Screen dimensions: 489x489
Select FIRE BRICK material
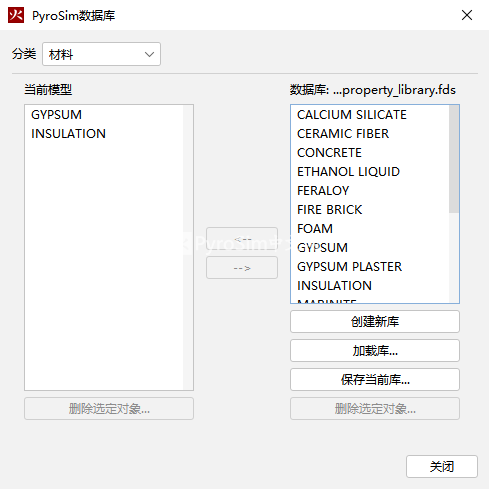(329, 210)
